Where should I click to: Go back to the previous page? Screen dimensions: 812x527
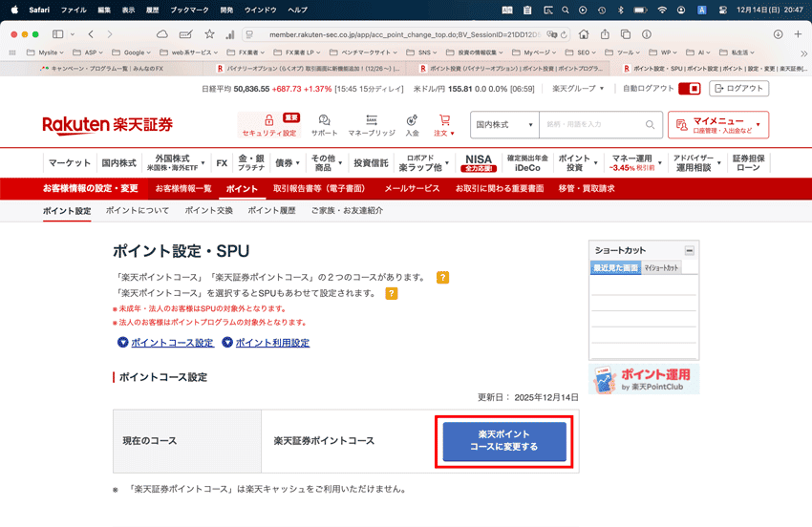pyautogui.click(x=91, y=34)
